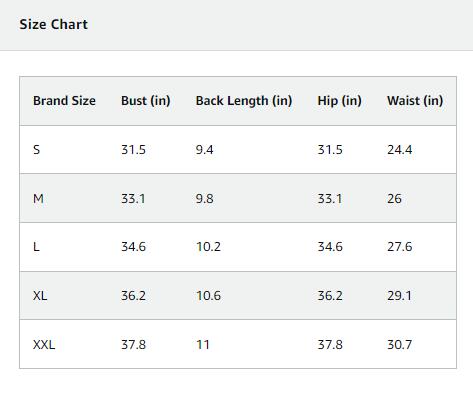Click the 24.4 waist value for S

pos(400,150)
